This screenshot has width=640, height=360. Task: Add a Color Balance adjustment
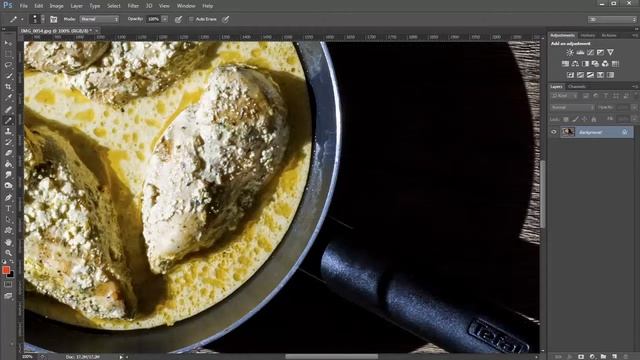click(x=575, y=64)
